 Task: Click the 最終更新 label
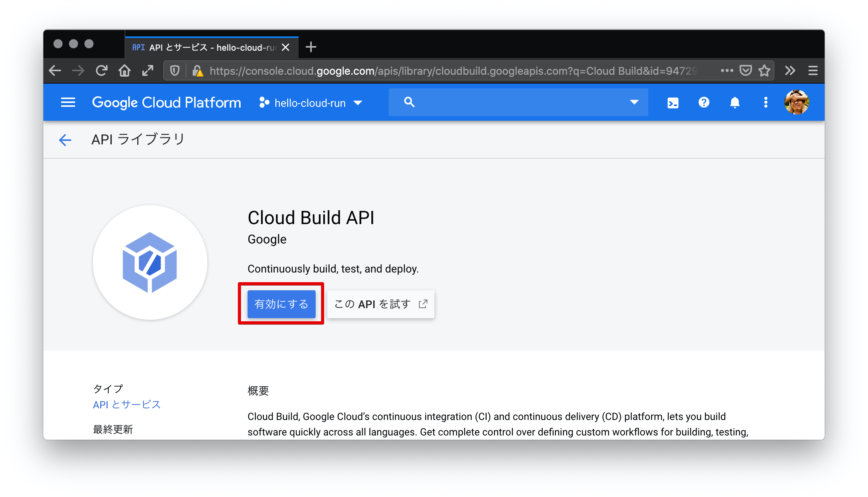coord(113,429)
